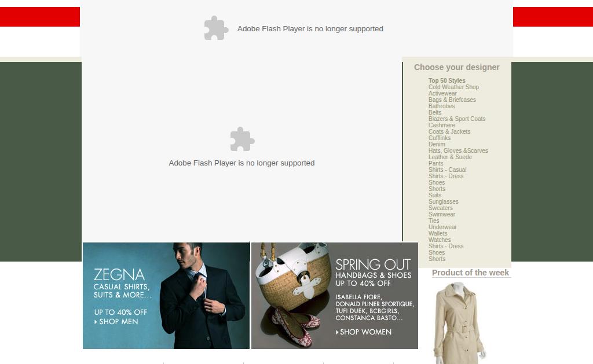Select the Activewear category
This screenshot has height=364, width=593.
pyautogui.click(x=442, y=93)
